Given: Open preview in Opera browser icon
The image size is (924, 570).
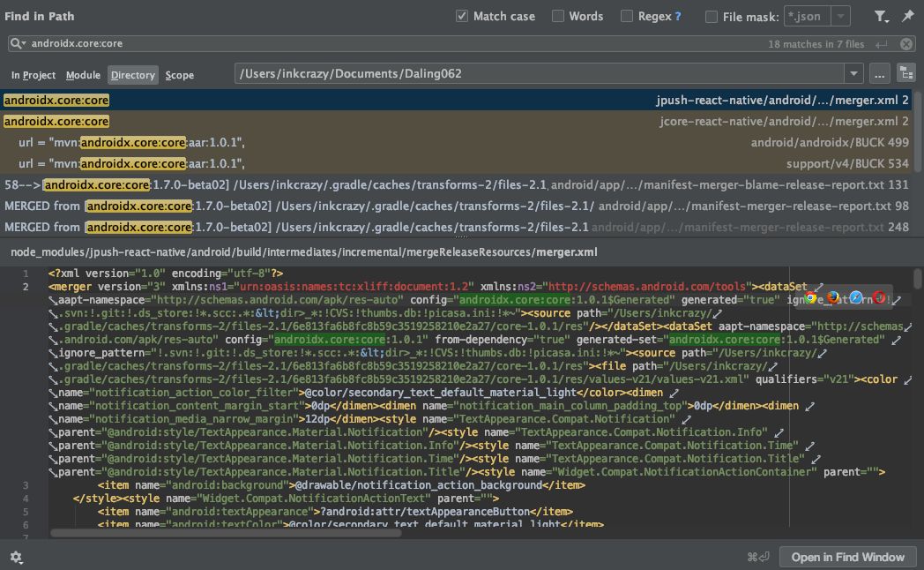Looking at the screenshot, I should pyautogui.click(x=879, y=297).
